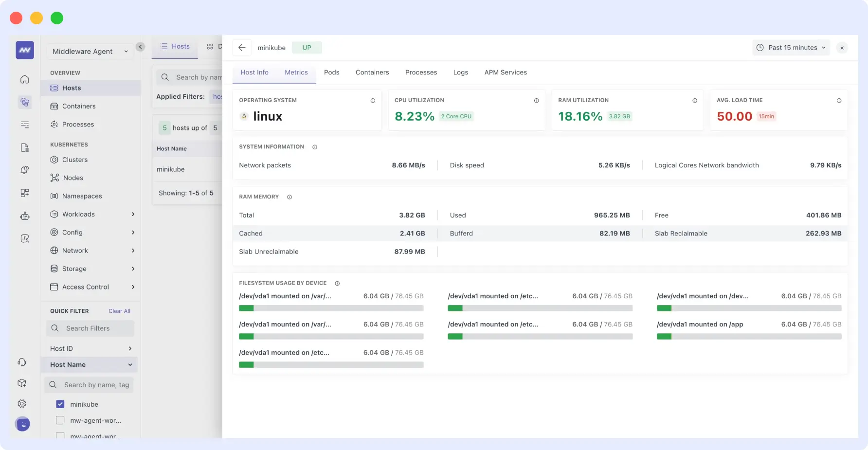Click the reports document icon in sidebar
This screenshot has height=450, width=868.
point(24,147)
